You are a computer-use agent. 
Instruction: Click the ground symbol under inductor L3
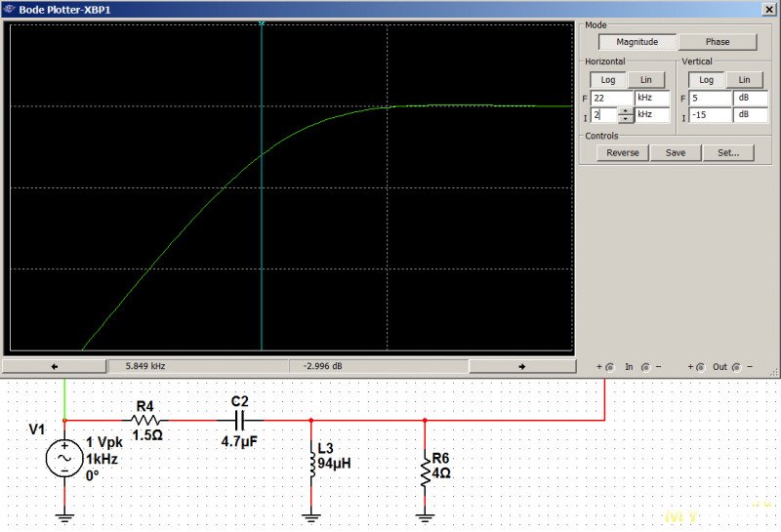click(311, 515)
